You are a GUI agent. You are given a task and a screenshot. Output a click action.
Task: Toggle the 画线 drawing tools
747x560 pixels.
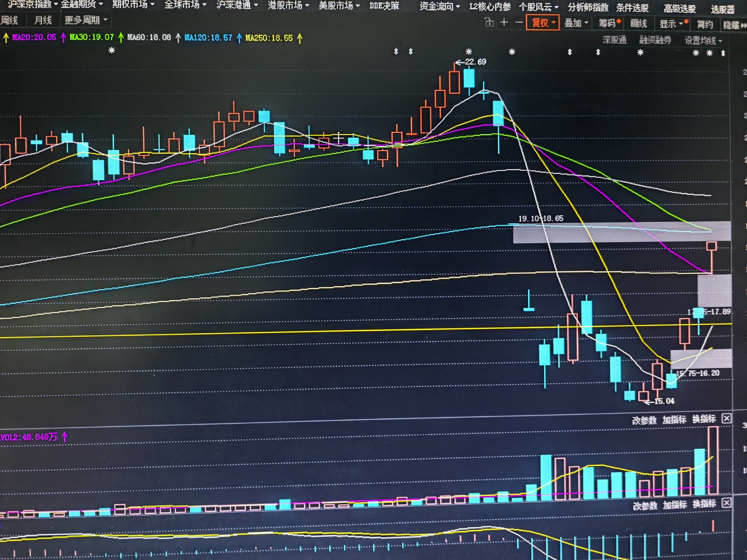638,24
